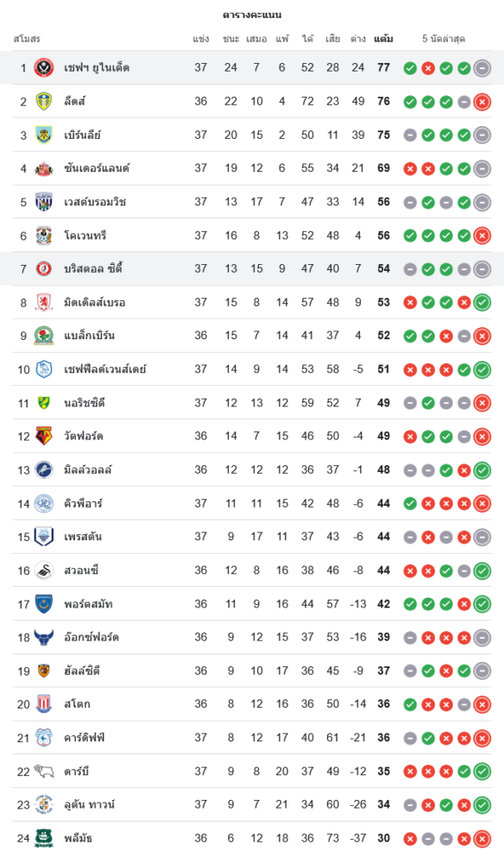The width and height of the screenshot is (504, 863).
Task: Sort table by แต้ม column header
Action: click(x=383, y=39)
